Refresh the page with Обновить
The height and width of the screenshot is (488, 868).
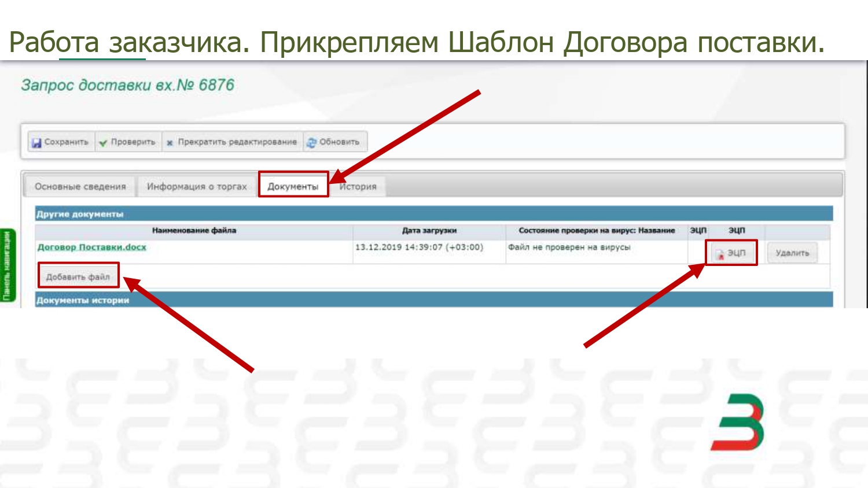point(334,142)
